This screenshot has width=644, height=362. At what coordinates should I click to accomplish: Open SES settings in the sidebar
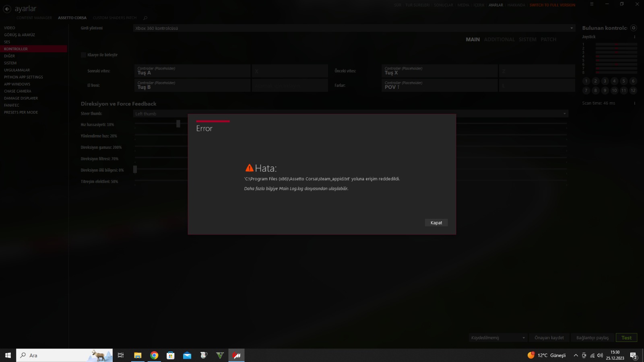point(34,42)
